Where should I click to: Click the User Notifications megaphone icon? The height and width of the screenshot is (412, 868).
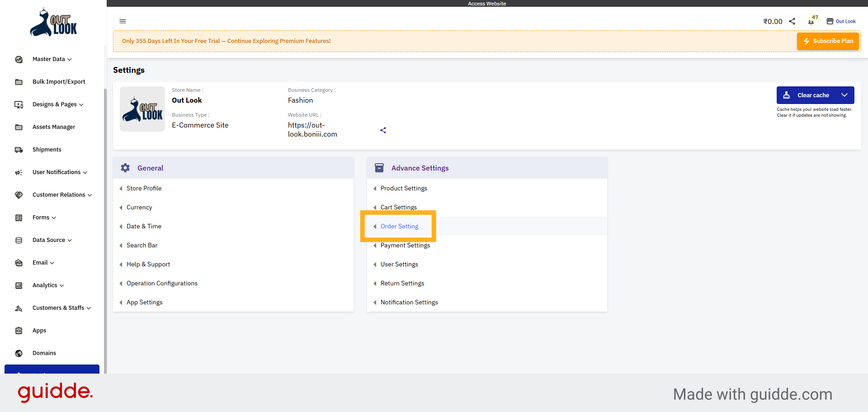click(x=19, y=172)
